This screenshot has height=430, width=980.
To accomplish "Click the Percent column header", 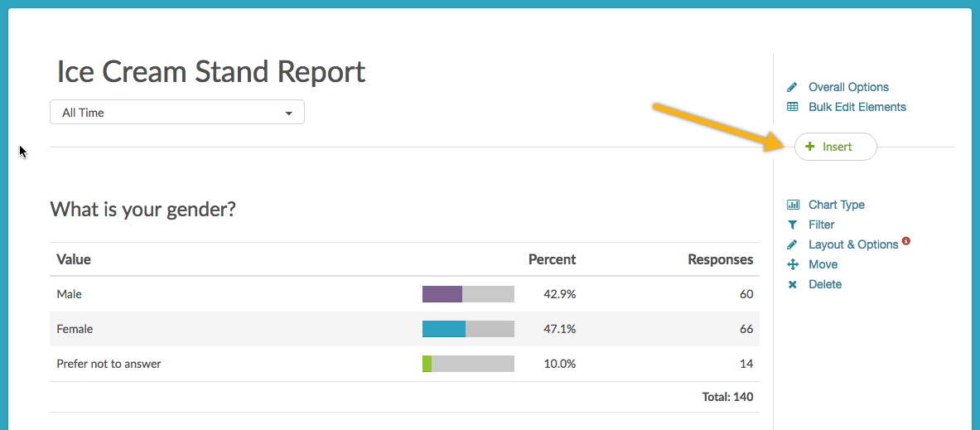I will [x=552, y=259].
